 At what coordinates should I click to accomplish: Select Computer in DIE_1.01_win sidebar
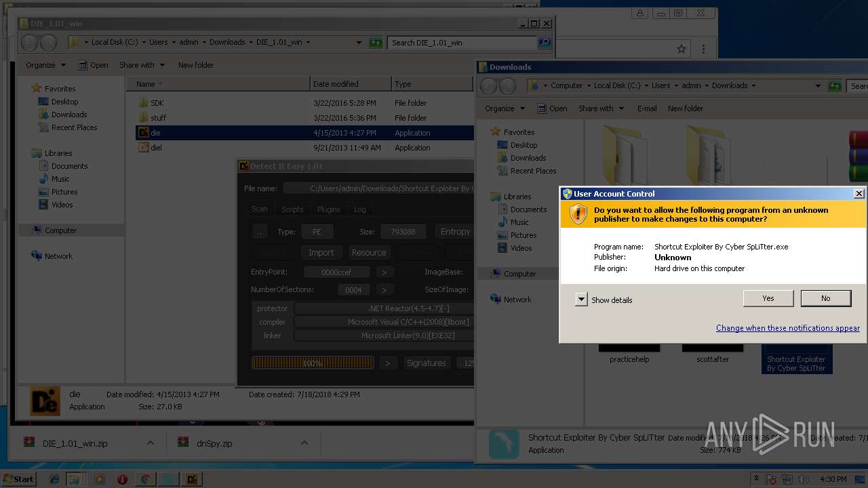point(60,230)
